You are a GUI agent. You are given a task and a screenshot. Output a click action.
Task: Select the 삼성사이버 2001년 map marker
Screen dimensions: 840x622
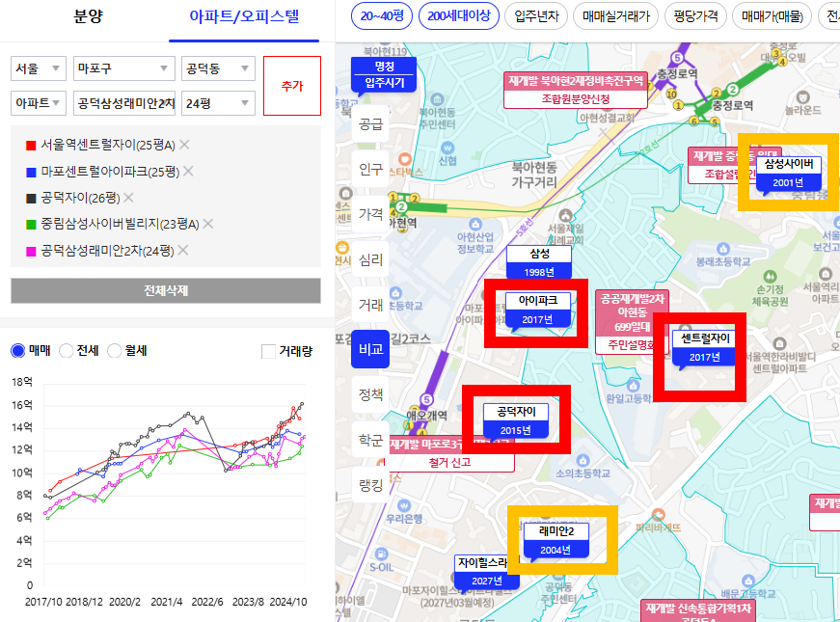click(x=788, y=173)
